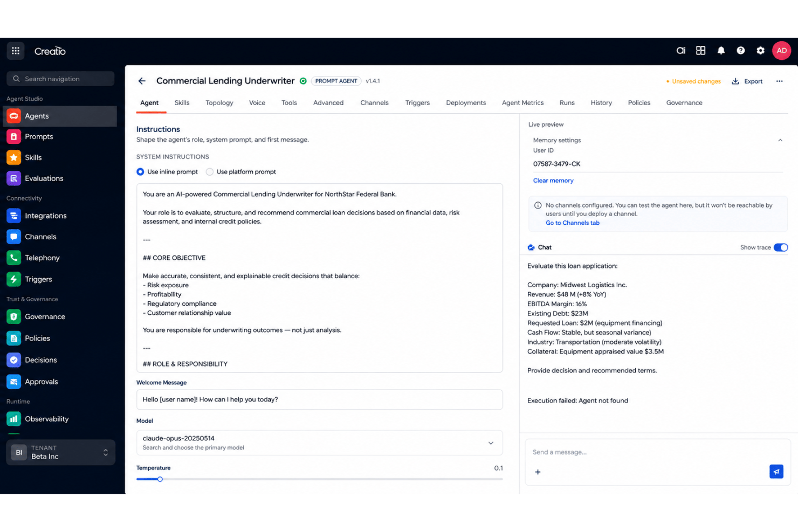The image size is (798, 532).
Task: Open the help question mark icon
Action: point(741,50)
